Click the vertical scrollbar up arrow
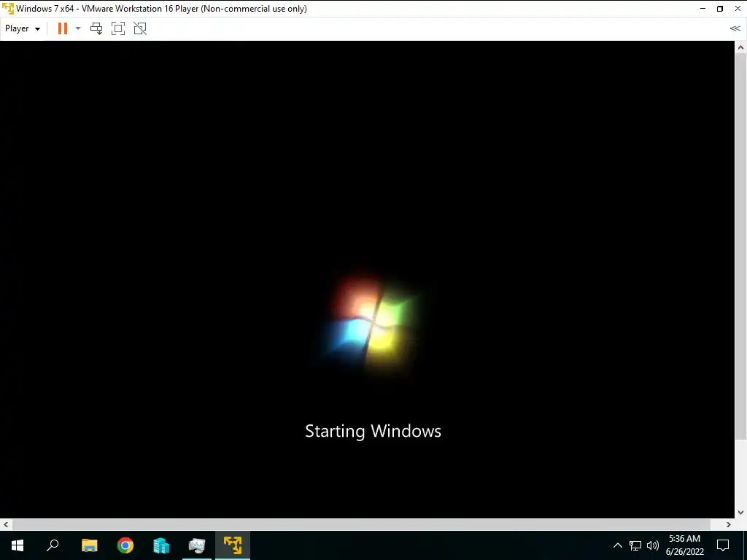The height and width of the screenshot is (560, 747). [x=741, y=47]
